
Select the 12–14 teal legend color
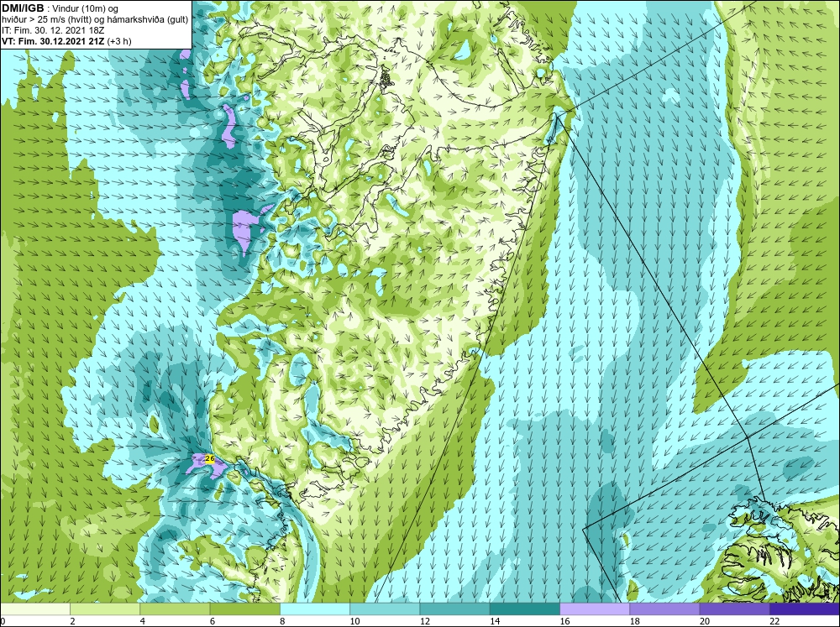[454, 609]
